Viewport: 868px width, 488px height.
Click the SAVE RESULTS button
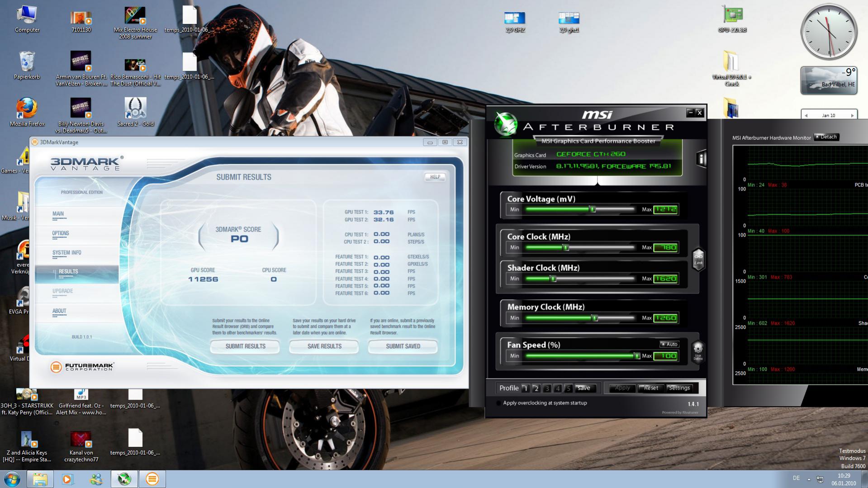324,346
